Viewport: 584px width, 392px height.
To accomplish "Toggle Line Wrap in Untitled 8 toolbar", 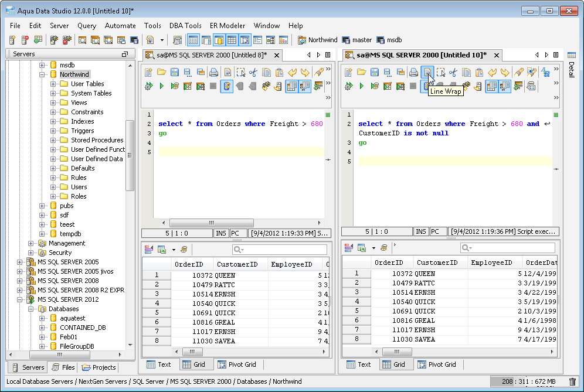I will tap(228, 72).
